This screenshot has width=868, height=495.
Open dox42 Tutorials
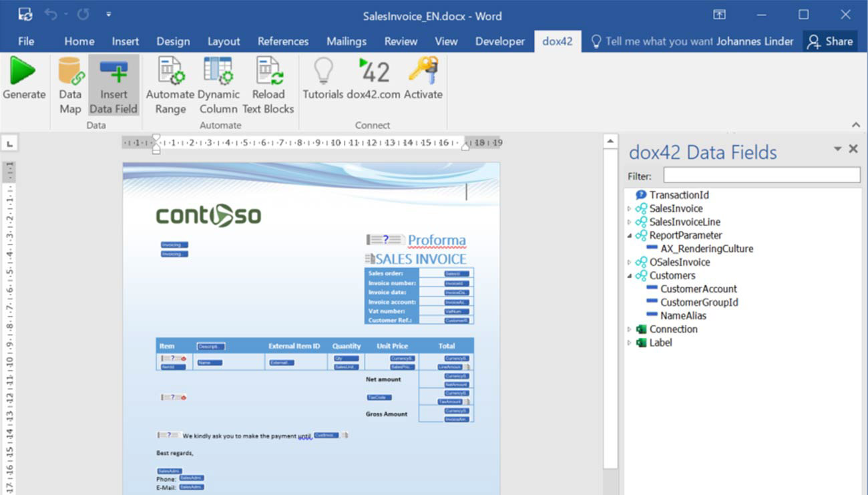pyautogui.click(x=322, y=80)
